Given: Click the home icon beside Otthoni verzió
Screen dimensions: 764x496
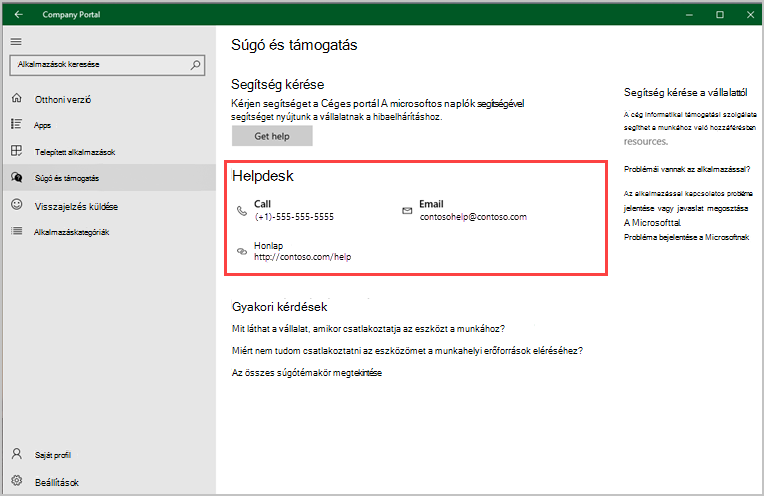Looking at the screenshot, I should click(x=17, y=98).
